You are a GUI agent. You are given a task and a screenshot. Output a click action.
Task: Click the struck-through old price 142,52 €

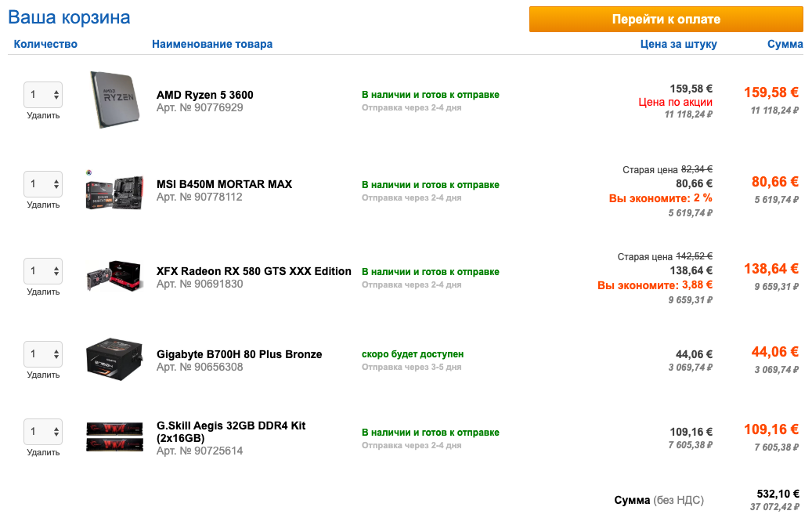tap(695, 256)
